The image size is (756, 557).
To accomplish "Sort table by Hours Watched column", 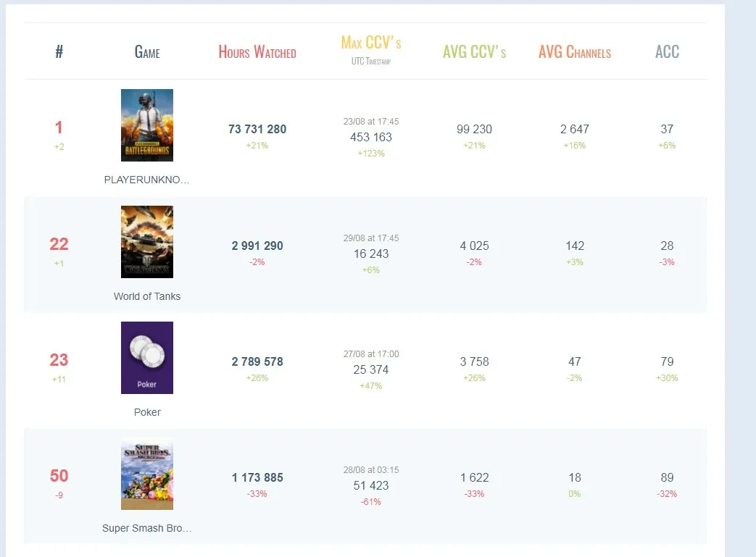I will [x=257, y=52].
